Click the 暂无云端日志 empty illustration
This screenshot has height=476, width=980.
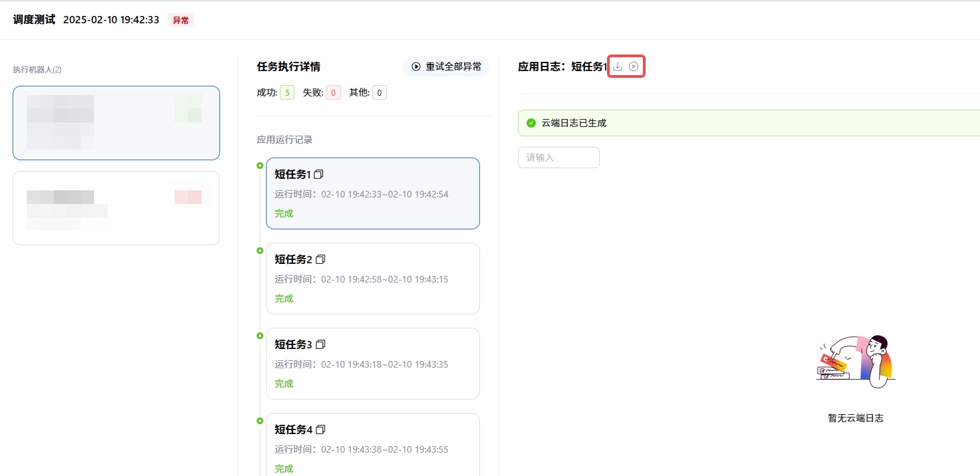856,361
